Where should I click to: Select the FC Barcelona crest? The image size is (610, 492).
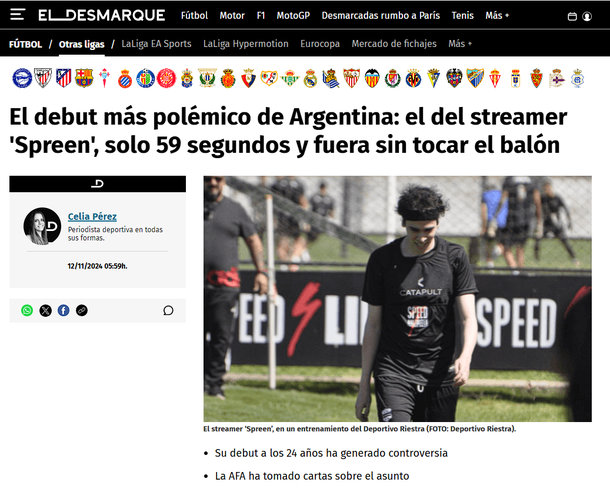(84, 78)
